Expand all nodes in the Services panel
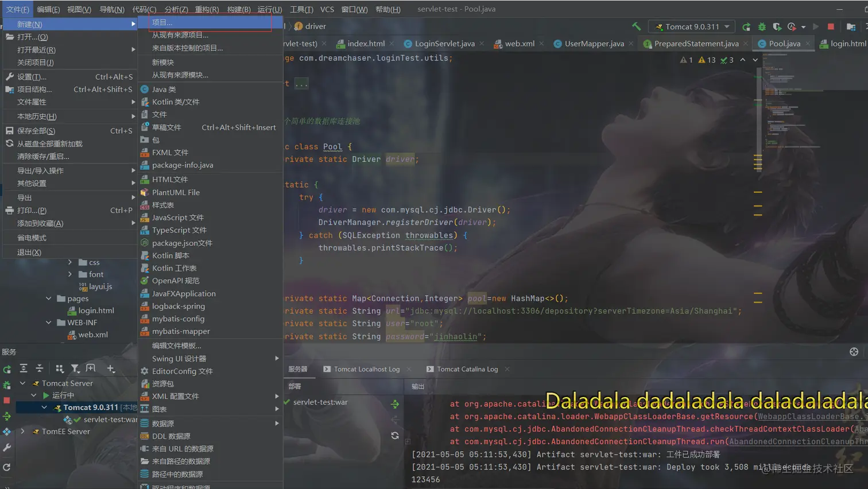 (x=24, y=368)
